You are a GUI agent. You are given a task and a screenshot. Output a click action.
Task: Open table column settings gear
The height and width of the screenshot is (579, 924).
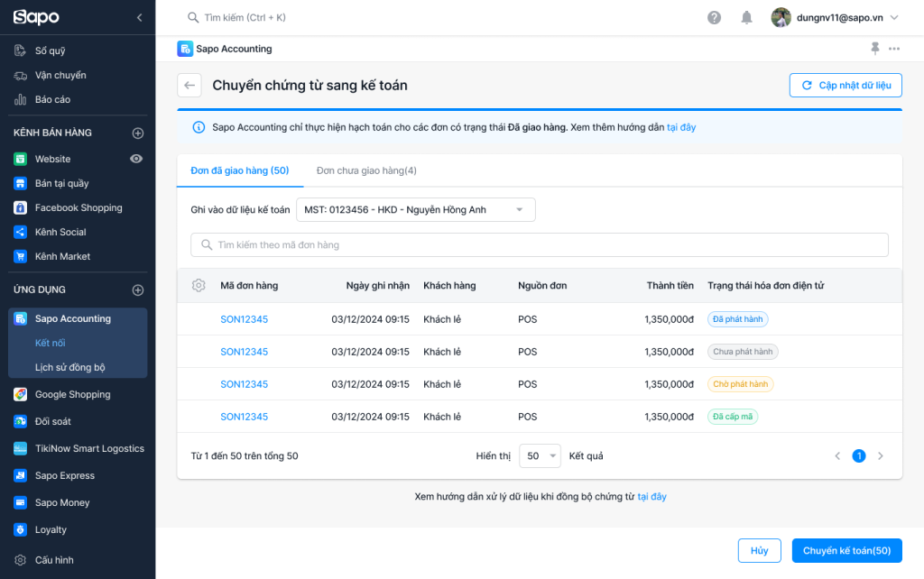point(199,286)
